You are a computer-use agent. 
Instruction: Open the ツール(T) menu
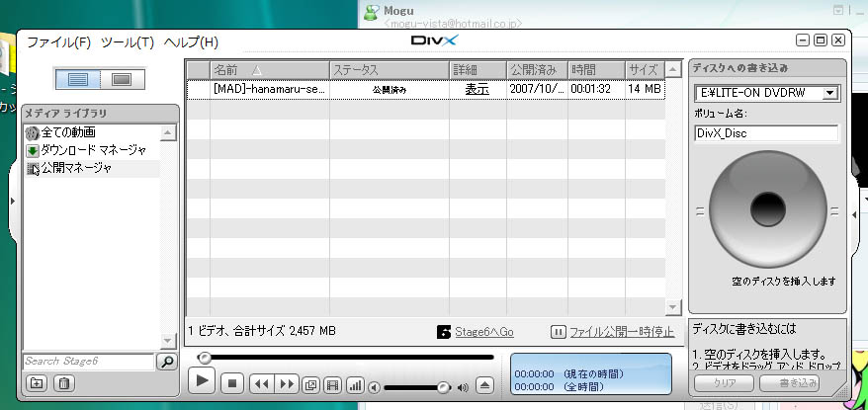tap(128, 42)
